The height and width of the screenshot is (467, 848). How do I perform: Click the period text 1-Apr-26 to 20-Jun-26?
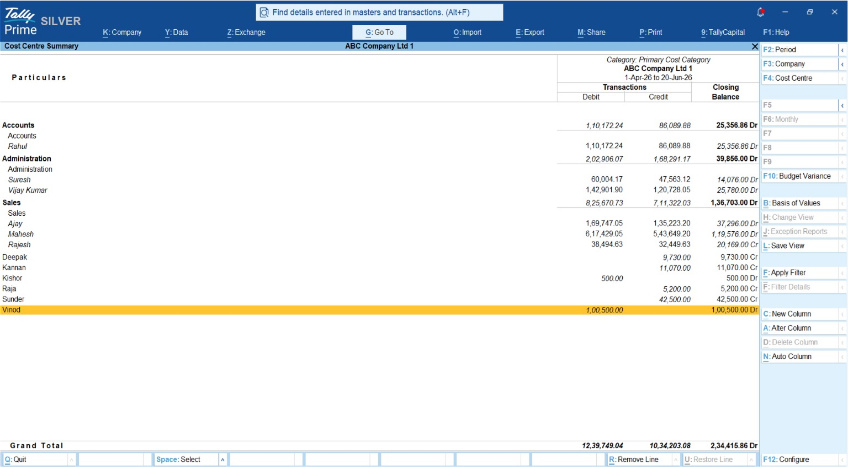click(658, 78)
